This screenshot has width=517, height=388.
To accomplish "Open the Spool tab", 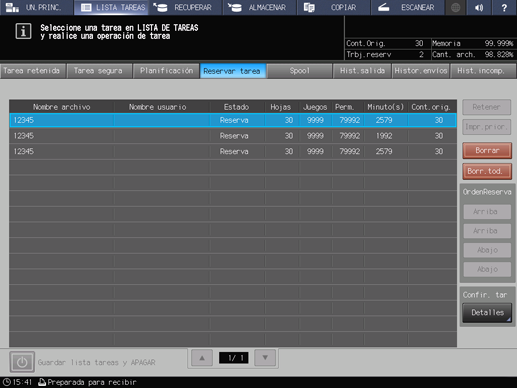I will point(299,71).
